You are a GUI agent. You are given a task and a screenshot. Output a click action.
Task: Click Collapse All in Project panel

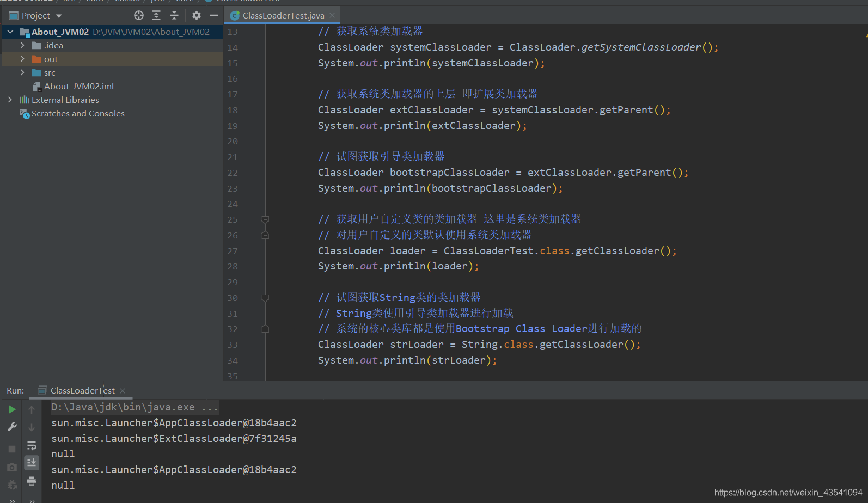click(174, 15)
